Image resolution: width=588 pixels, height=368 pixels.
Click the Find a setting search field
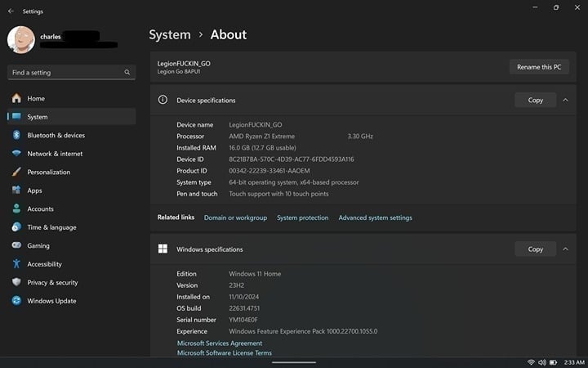tap(65, 73)
